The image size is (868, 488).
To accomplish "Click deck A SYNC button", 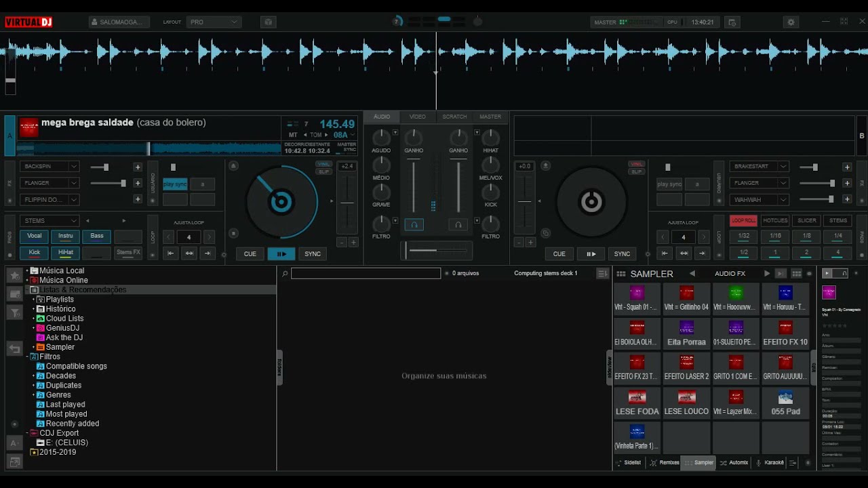I will tap(313, 254).
